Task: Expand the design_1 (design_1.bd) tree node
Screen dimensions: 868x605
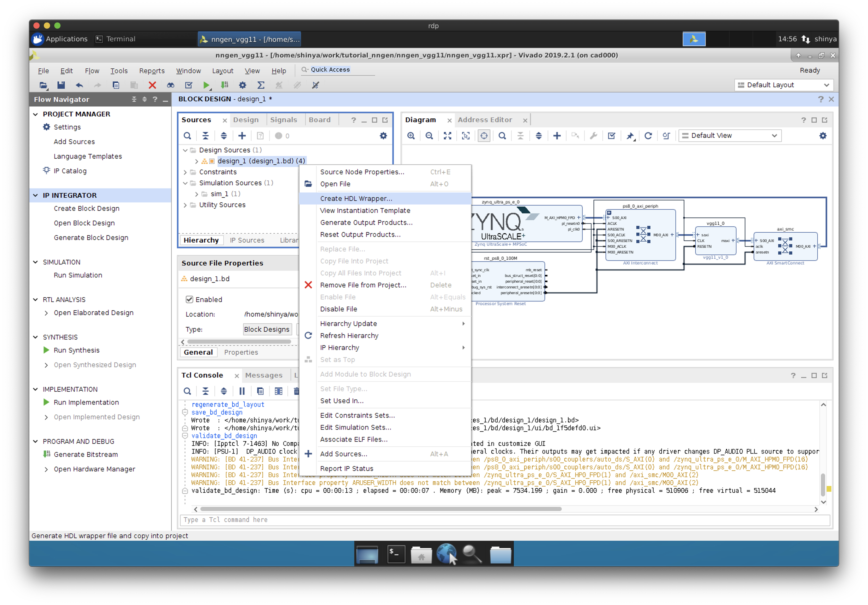Action: tap(197, 161)
